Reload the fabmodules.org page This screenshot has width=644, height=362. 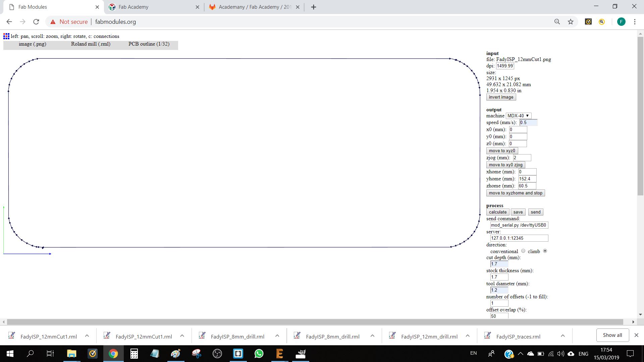tap(36, 22)
